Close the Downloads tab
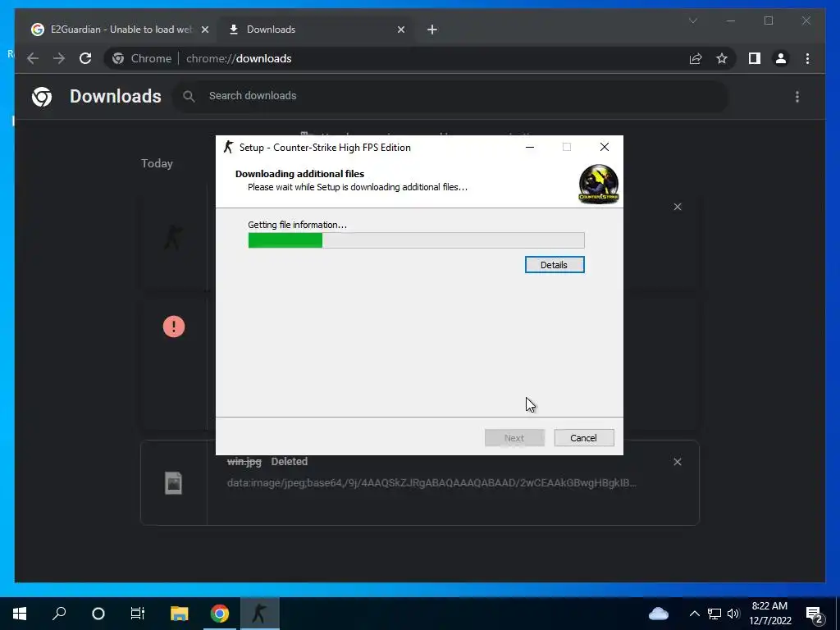The image size is (840, 630). (x=400, y=30)
